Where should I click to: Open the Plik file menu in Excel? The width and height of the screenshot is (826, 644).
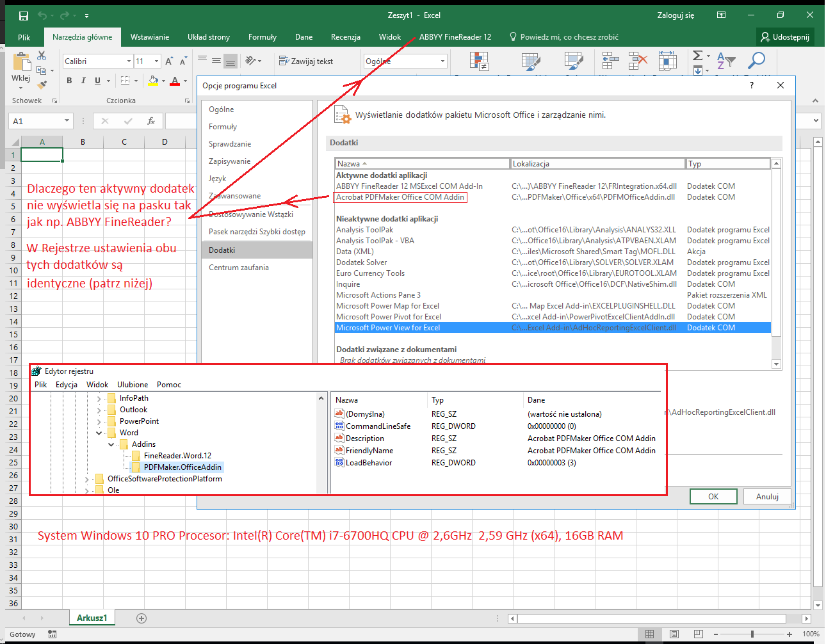pyautogui.click(x=24, y=37)
